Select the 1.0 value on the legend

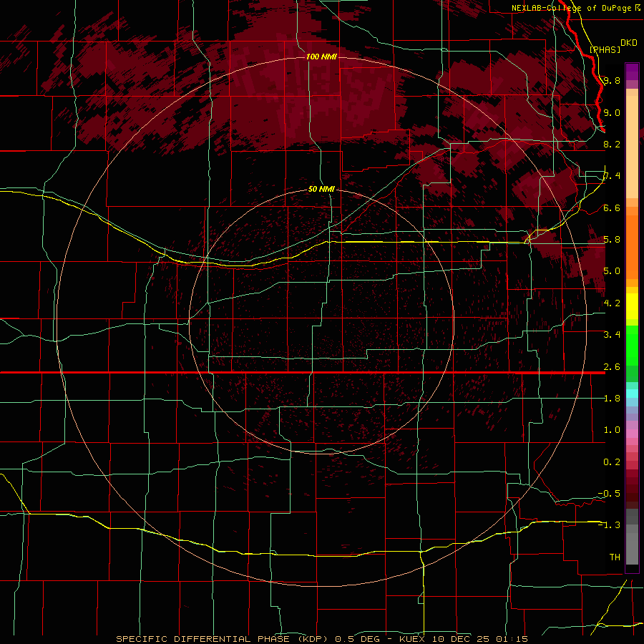click(x=612, y=431)
